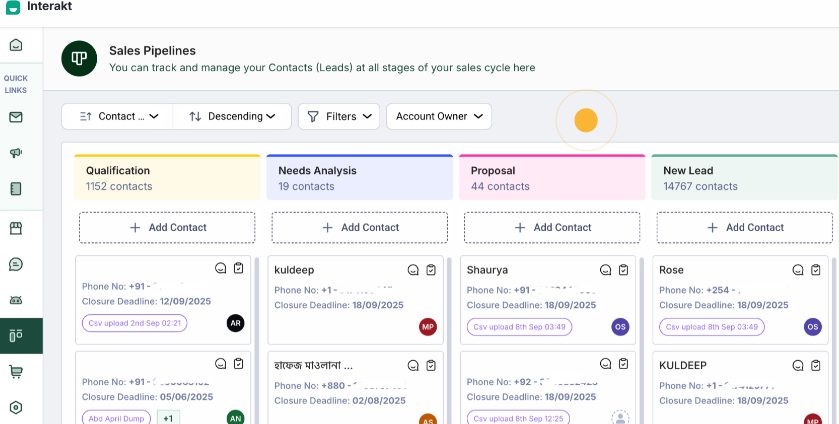
Task: Click AN owner avatar on Abd April Dump card
Action: (235, 418)
